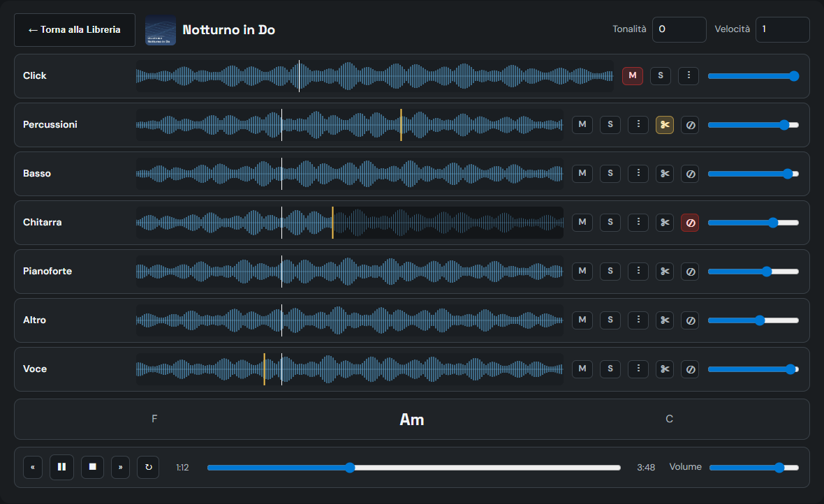This screenshot has width=824, height=504.
Task: Click the F chord label
Action: coord(154,419)
